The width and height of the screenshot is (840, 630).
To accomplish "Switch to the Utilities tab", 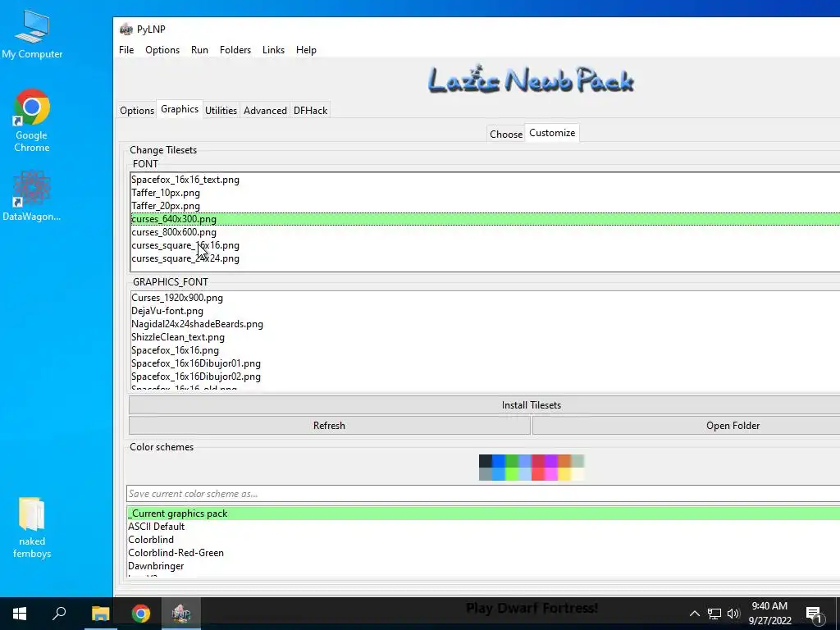I will 221,111.
